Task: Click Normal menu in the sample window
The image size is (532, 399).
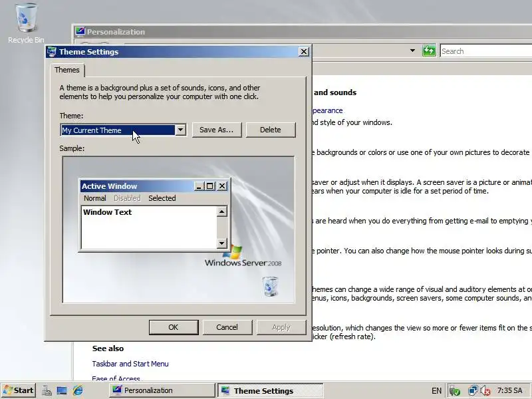Action: [x=95, y=198]
